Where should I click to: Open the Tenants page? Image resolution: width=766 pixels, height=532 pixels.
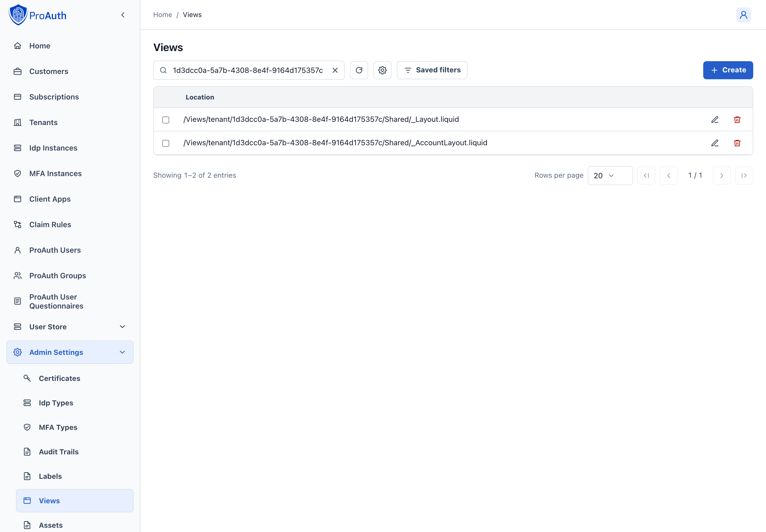click(x=70, y=122)
